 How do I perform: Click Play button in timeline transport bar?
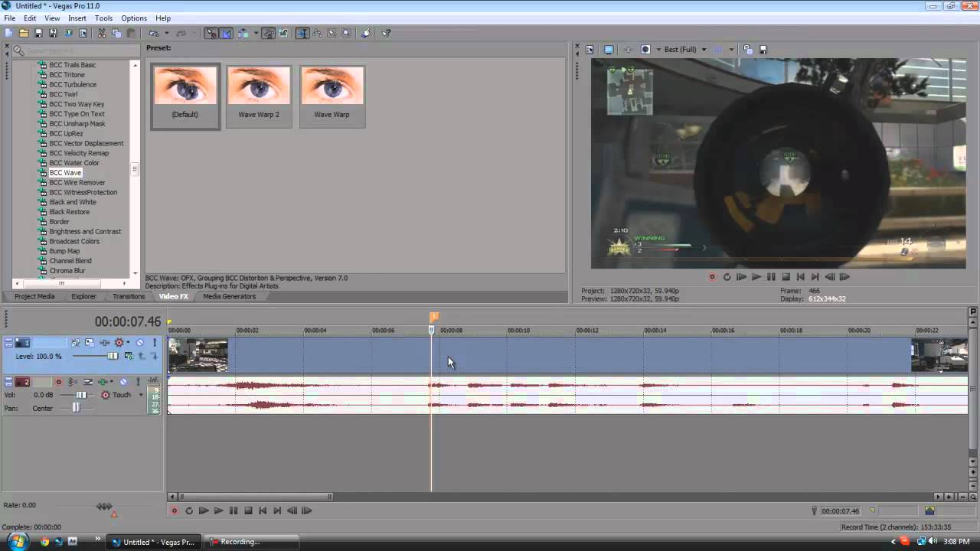[218, 510]
